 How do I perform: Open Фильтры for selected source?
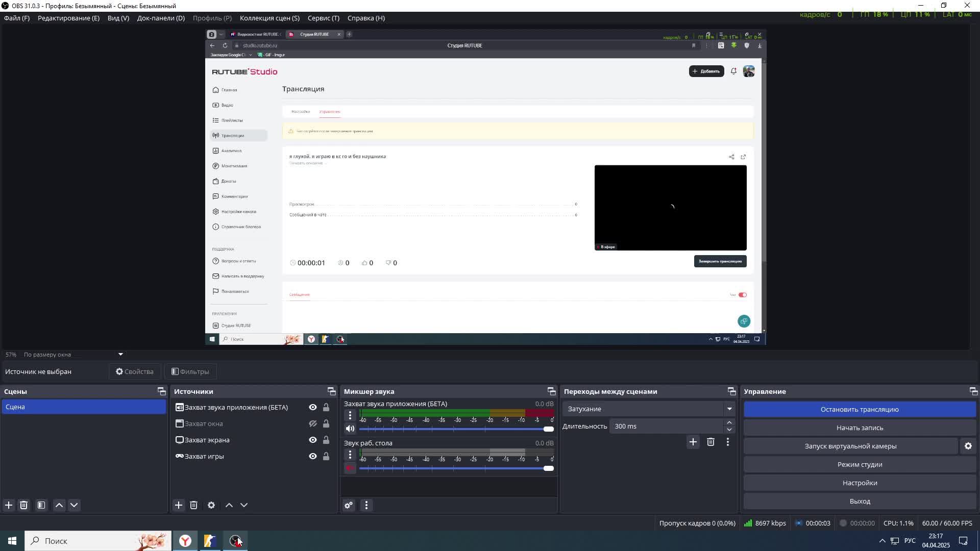tap(190, 371)
